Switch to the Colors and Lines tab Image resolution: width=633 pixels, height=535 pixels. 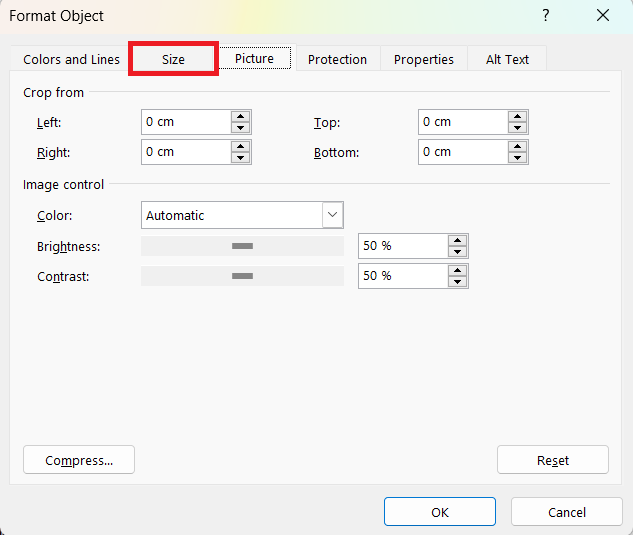(71, 59)
